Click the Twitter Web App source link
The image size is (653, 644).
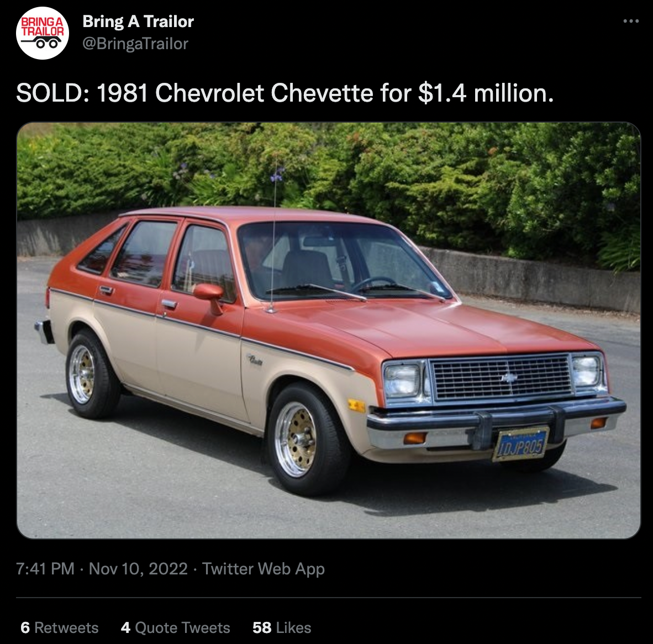click(x=264, y=568)
